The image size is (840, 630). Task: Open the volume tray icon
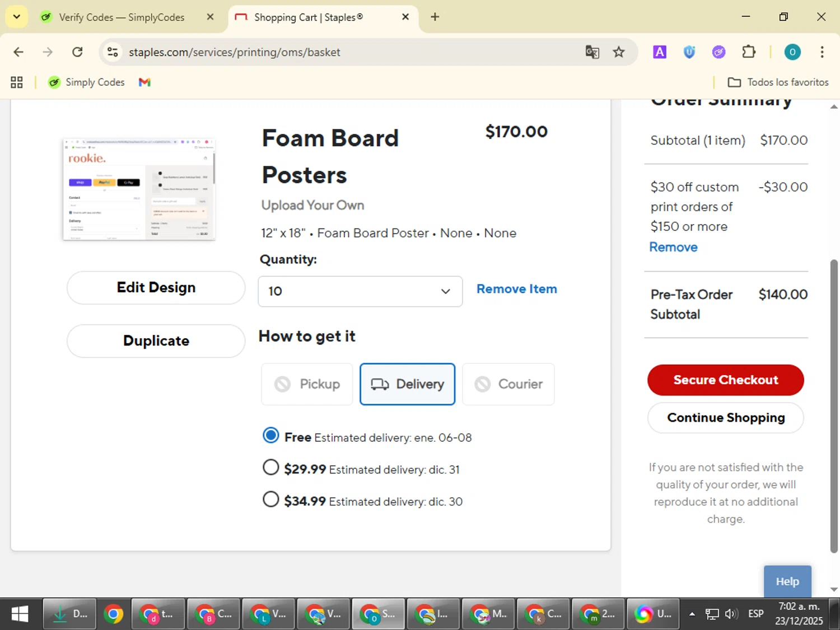[x=731, y=614]
